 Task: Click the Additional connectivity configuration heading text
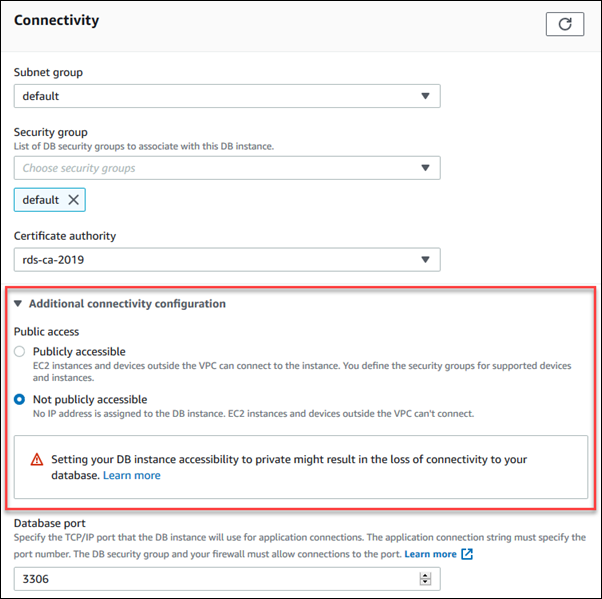(x=127, y=304)
